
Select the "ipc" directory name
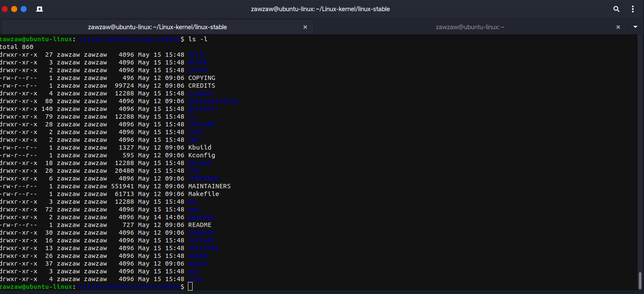[x=194, y=140]
